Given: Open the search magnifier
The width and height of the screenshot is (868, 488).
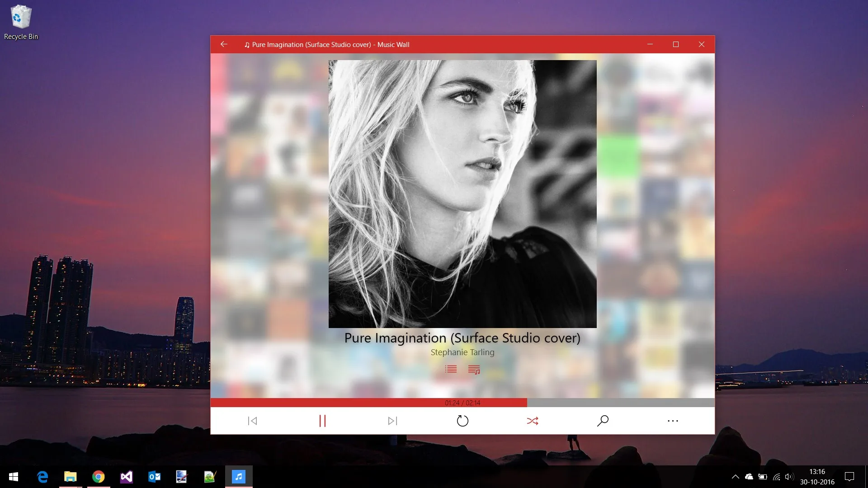Looking at the screenshot, I should click(x=603, y=421).
